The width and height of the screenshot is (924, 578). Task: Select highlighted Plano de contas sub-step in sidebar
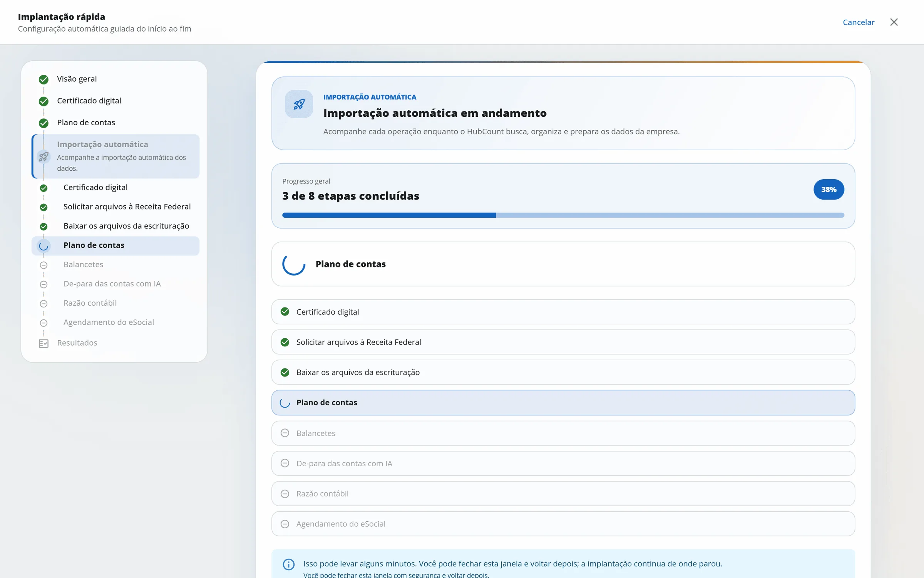pyautogui.click(x=115, y=246)
